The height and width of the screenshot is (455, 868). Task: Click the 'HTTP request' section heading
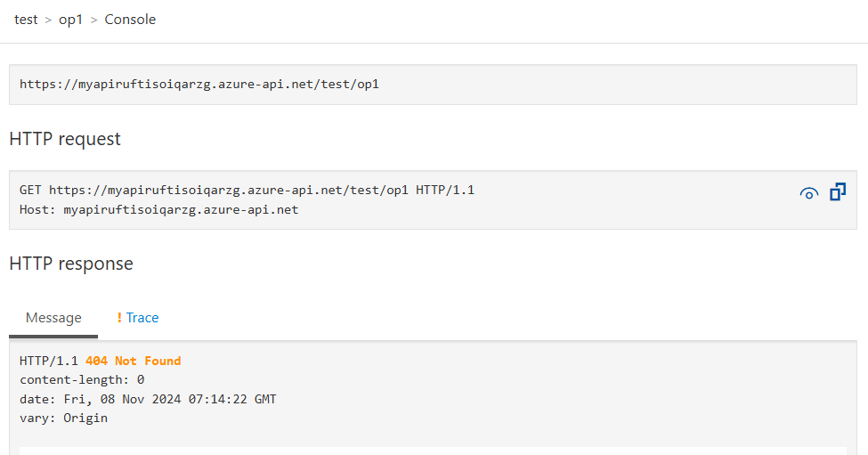click(x=65, y=139)
